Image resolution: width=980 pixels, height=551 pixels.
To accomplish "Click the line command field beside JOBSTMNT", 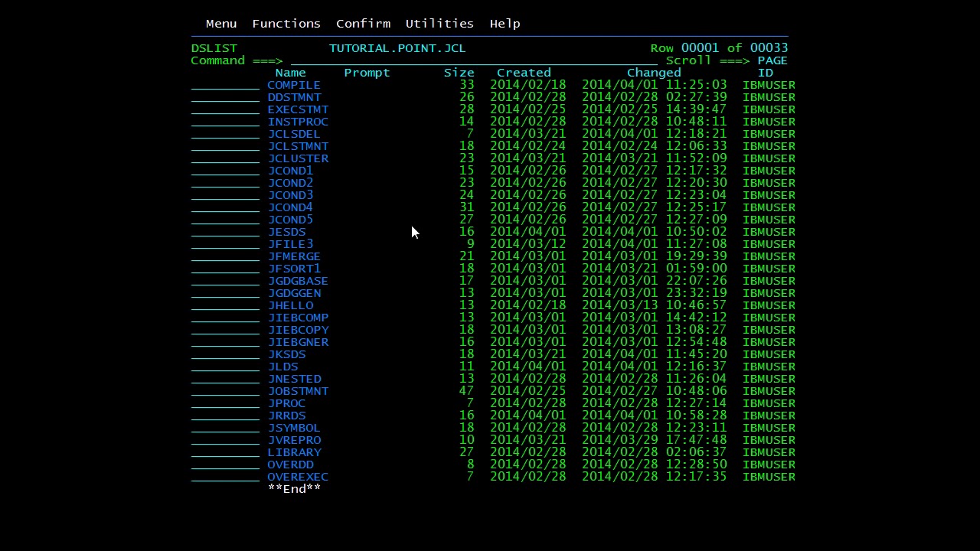I will click(225, 391).
